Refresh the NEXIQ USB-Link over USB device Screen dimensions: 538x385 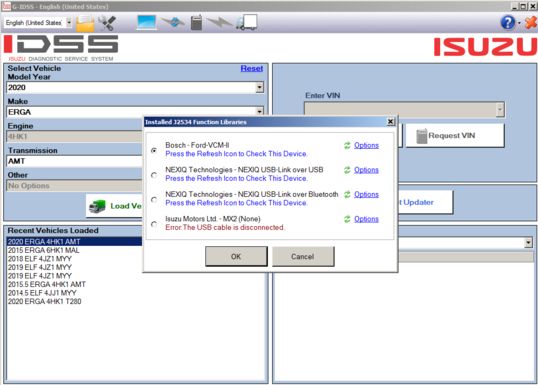click(347, 170)
